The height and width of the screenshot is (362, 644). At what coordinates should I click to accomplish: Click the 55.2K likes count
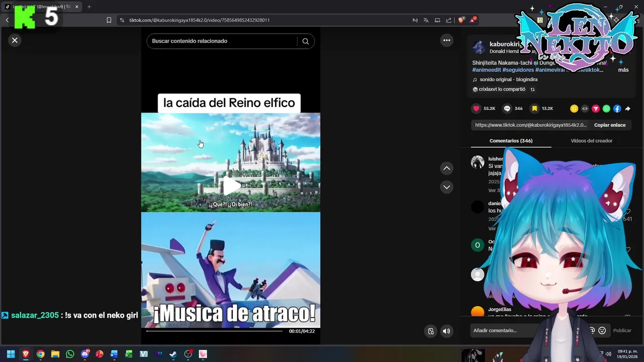coord(489,109)
